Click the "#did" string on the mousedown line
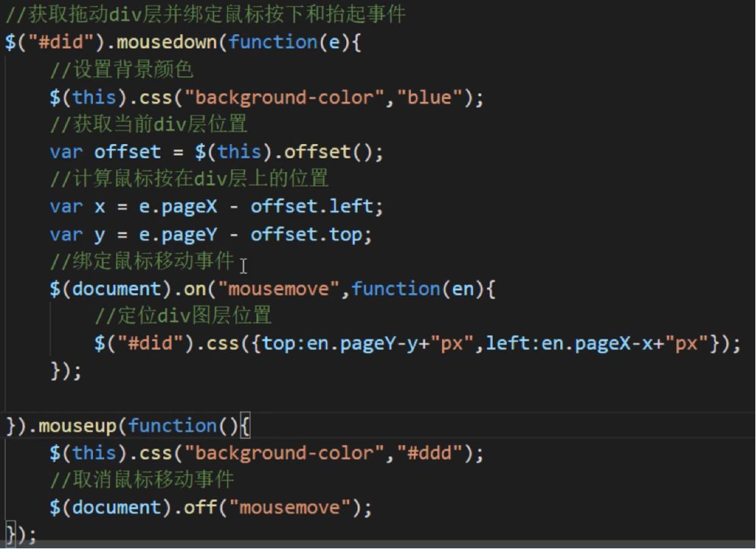Screen dimensions: 756x549 [61, 42]
